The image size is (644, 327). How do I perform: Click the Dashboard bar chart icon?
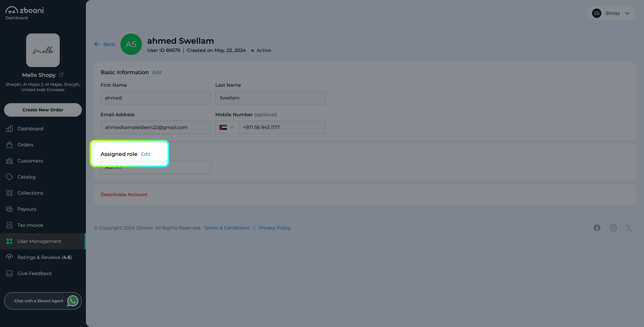coord(9,129)
